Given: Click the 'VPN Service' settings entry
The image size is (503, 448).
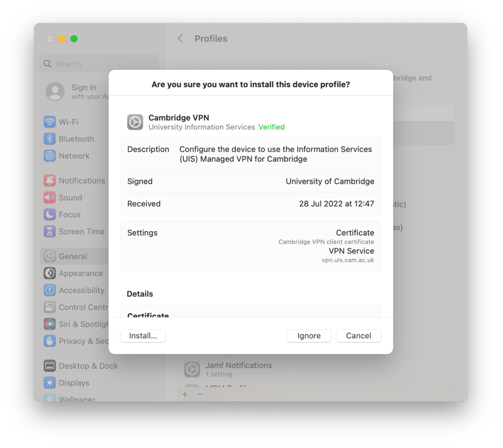Looking at the screenshot, I should click(x=351, y=251).
